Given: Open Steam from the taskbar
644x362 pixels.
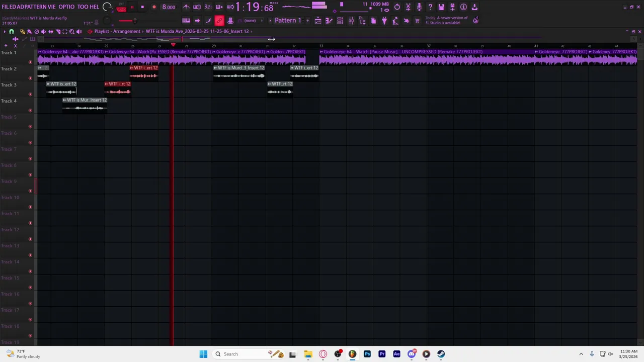Looking at the screenshot, I should point(441,354).
